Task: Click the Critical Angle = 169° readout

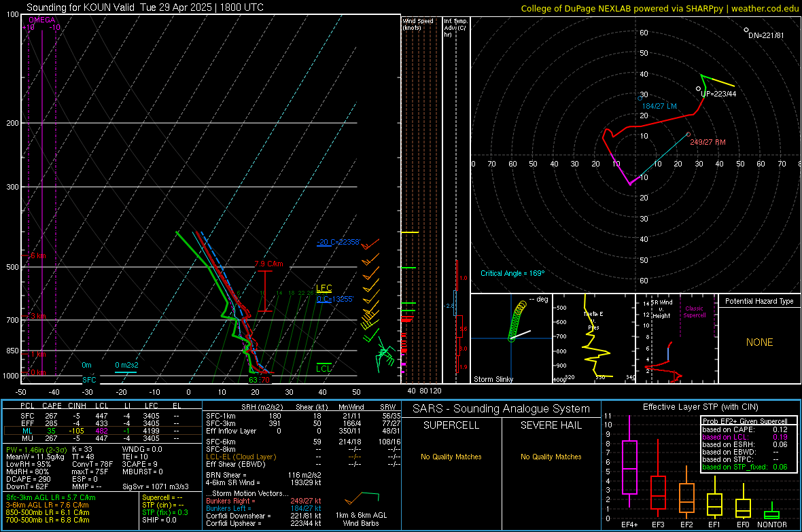Action: coord(512,273)
